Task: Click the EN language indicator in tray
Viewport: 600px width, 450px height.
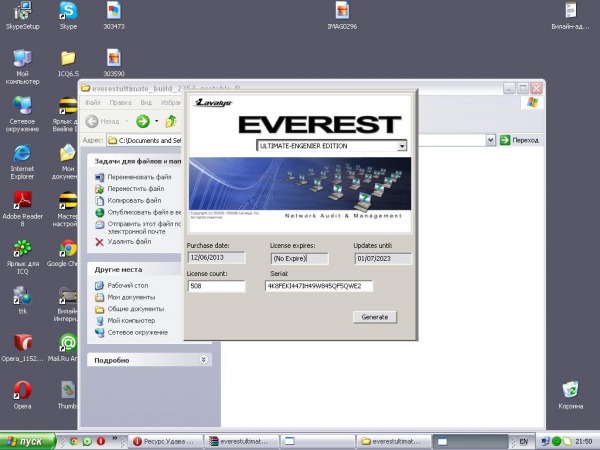Action: [x=523, y=442]
